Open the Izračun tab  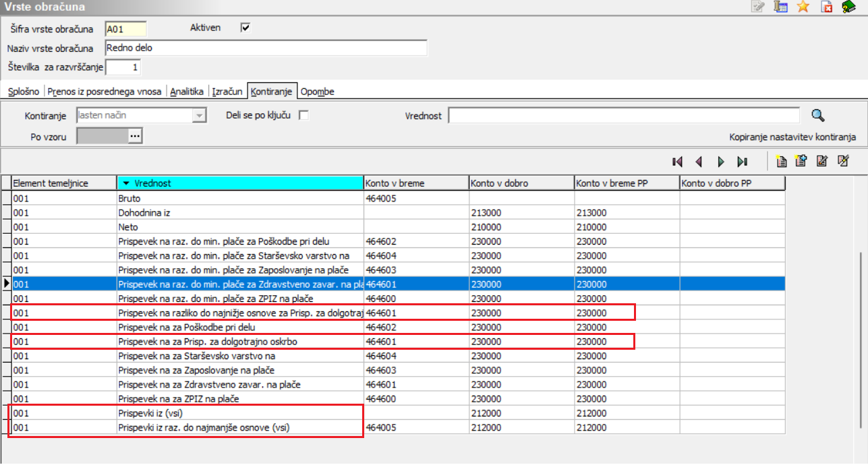coord(227,92)
